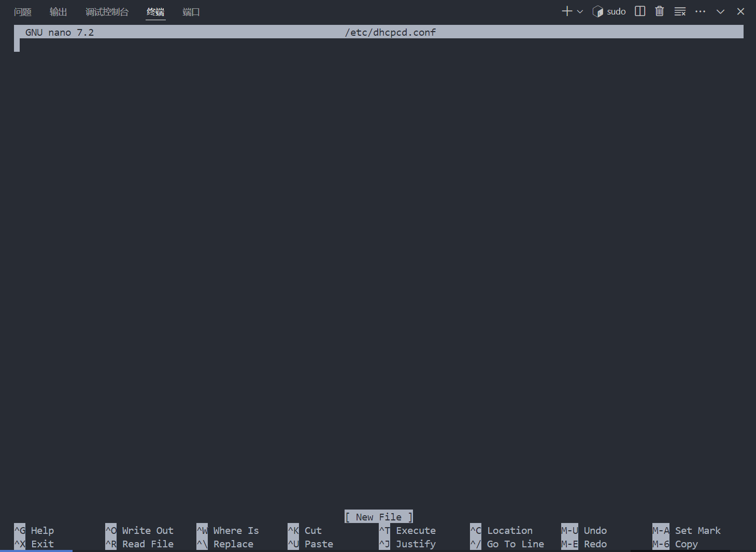This screenshot has width=756, height=552.
Task: Click the ^T Execute shortcut
Action: (407, 530)
